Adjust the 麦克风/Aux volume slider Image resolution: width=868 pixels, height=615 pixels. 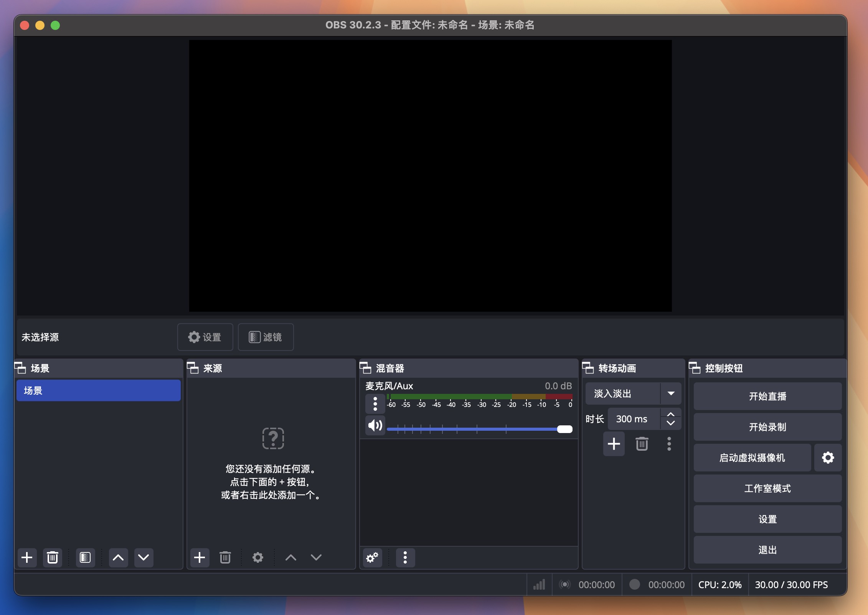coord(480,429)
